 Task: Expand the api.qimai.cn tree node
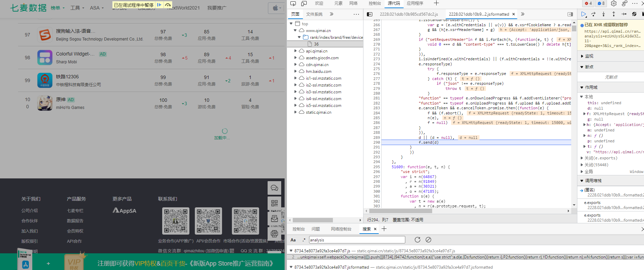pos(295,51)
